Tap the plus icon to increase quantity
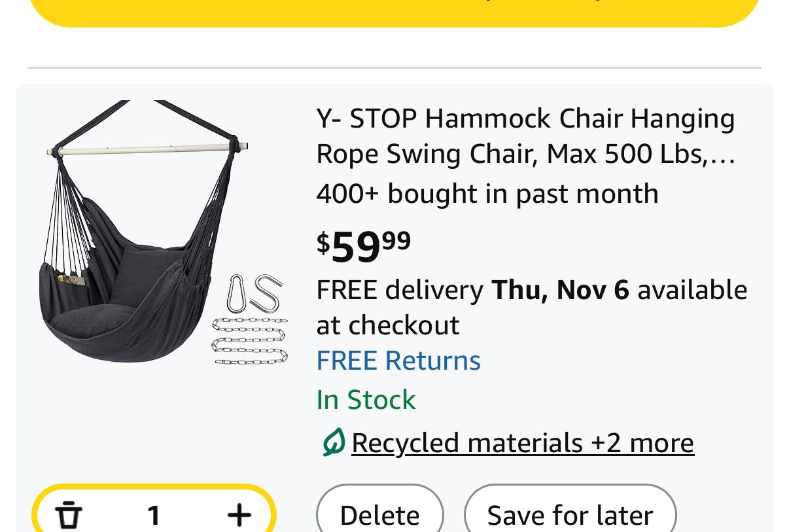 click(x=239, y=515)
